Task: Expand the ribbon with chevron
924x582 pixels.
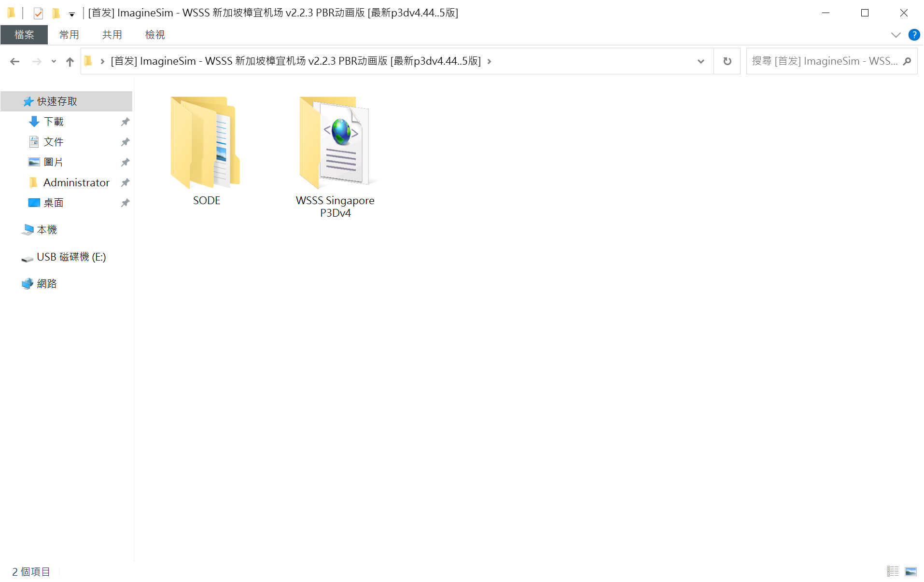Action: (x=896, y=35)
